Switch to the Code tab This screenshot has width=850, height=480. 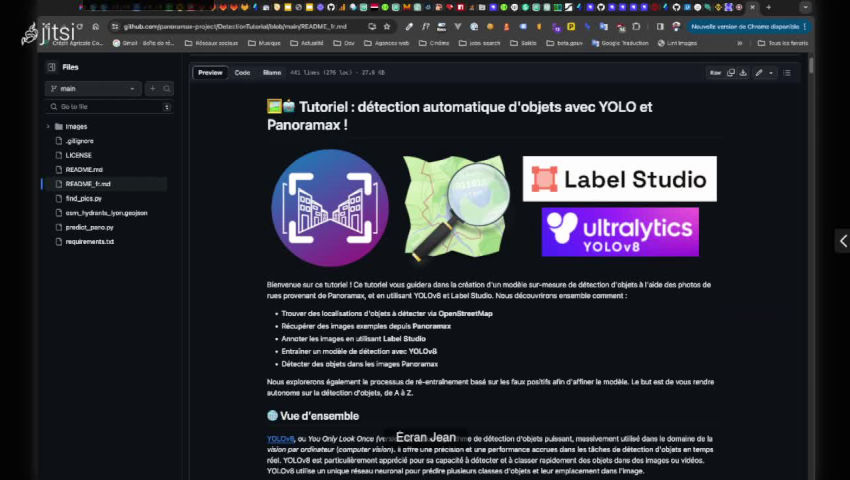coord(242,73)
